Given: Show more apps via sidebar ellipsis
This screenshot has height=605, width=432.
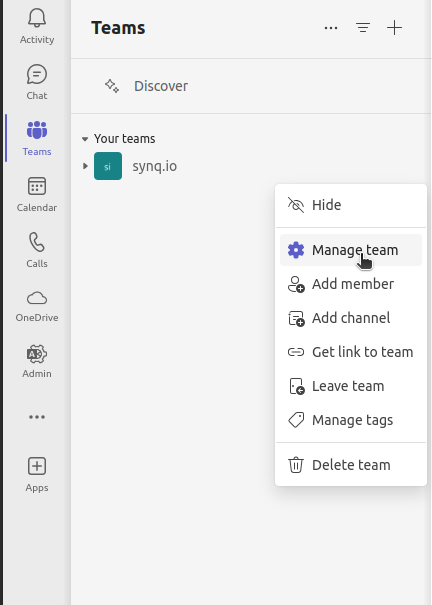Looking at the screenshot, I should [37, 417].
